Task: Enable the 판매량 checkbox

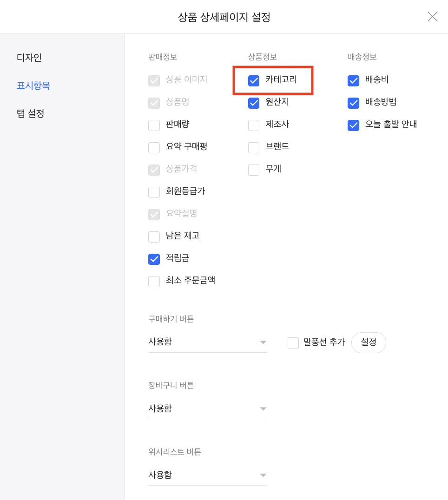Action: (x=154, y=125)
